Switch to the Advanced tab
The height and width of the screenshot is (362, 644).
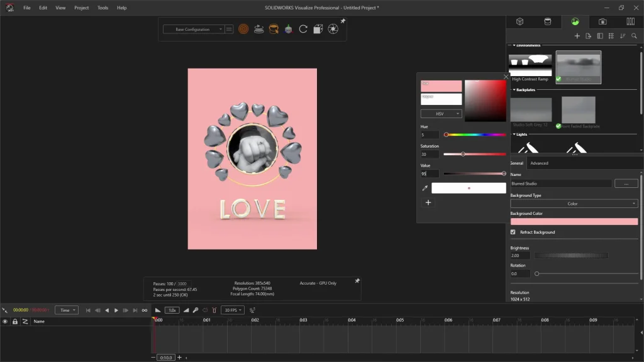pos(539,163)
